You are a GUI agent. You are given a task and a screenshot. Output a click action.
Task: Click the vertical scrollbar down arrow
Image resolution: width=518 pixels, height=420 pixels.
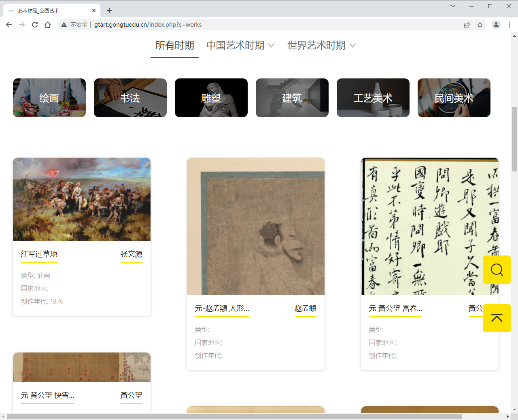[x=514, y=409]
